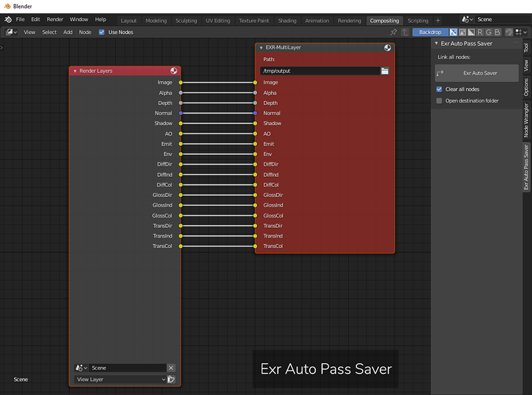
Task: Open the node editor Add menu
Action: [x=68, y=32]
